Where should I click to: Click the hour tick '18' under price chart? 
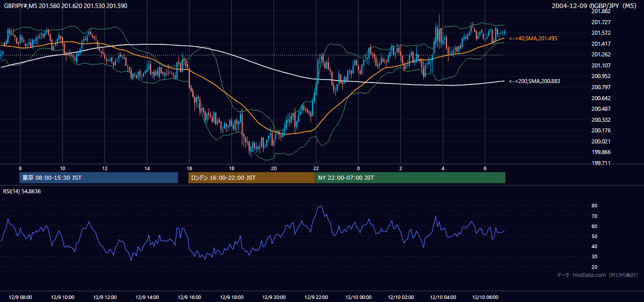tap(231, 168)
